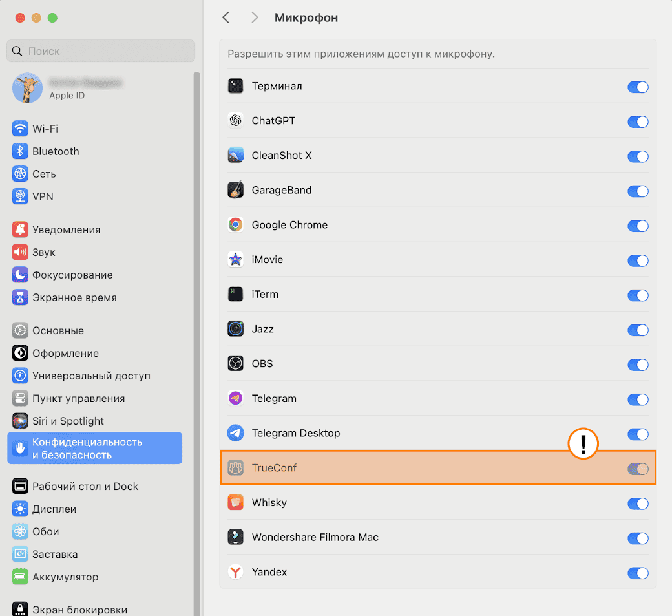Viewport: 672px width, 616px height.
Task: Toggle iTerm microphone switch
Action: point(638,295)
